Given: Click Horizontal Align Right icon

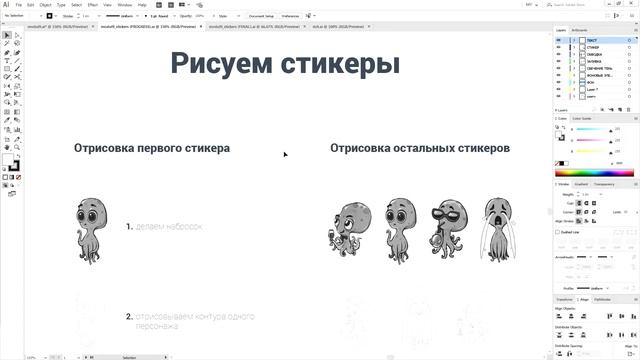Looking at the screenshot, I should coord(584,316).
